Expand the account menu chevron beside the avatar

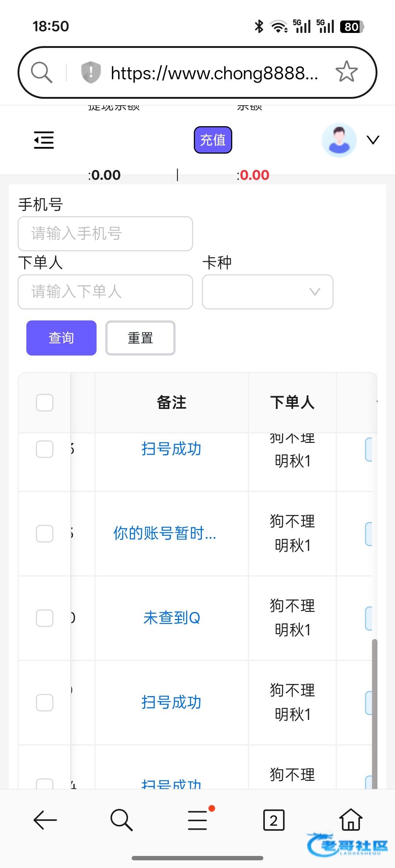[x=373, y=140]
